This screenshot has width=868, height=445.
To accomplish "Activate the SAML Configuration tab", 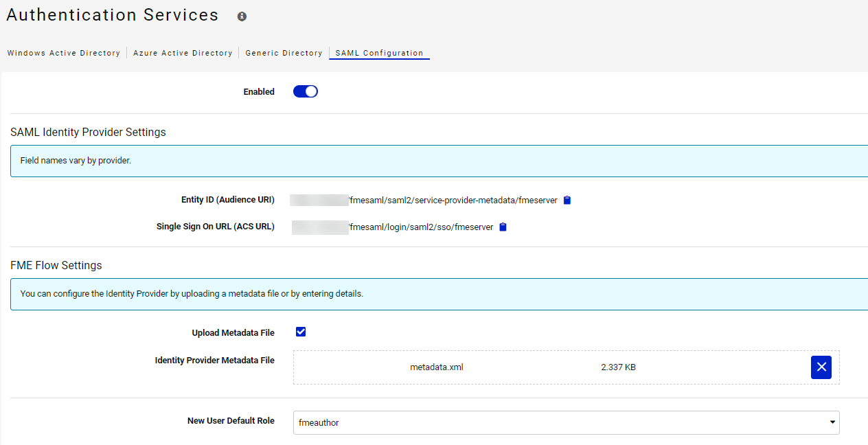I will 379,53.
